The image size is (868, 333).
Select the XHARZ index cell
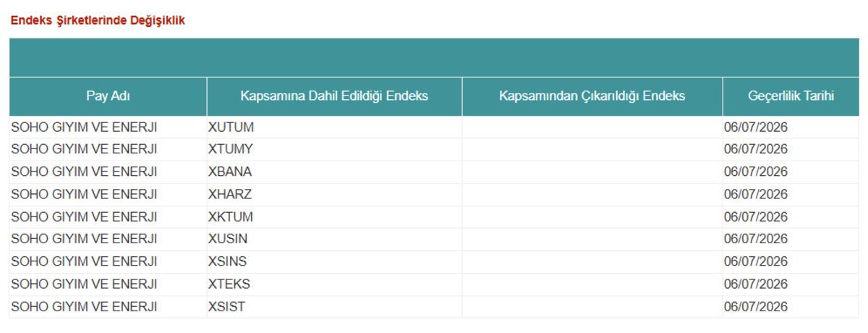(x=334, y=195)
